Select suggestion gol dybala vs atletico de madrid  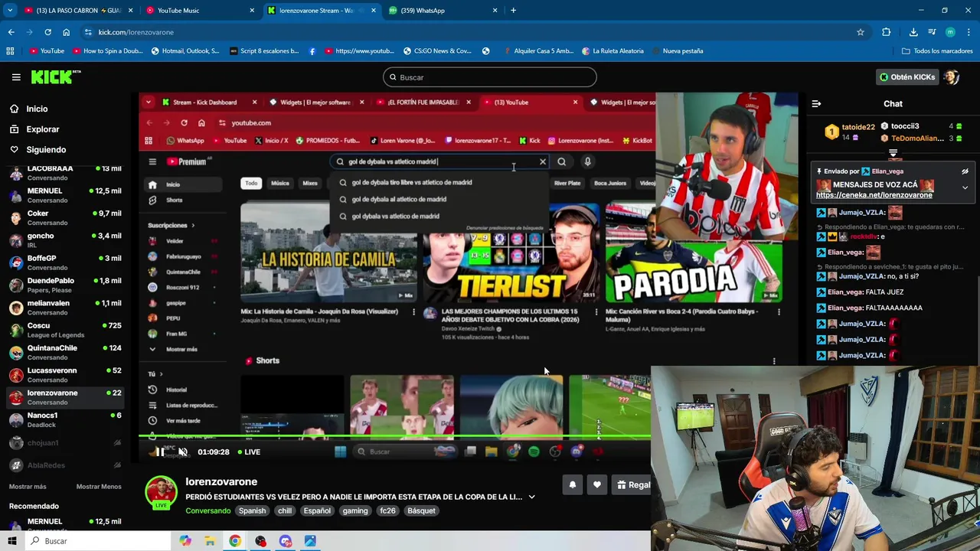[395, 216]
